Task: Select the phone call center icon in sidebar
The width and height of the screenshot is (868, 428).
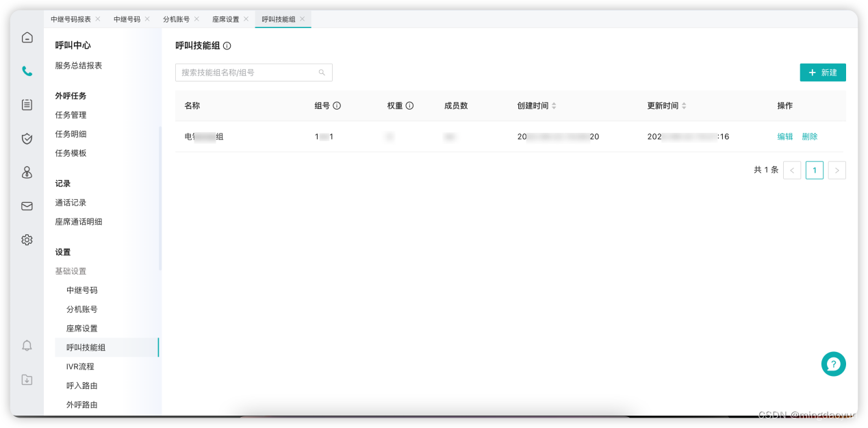Action: point(27,71)
